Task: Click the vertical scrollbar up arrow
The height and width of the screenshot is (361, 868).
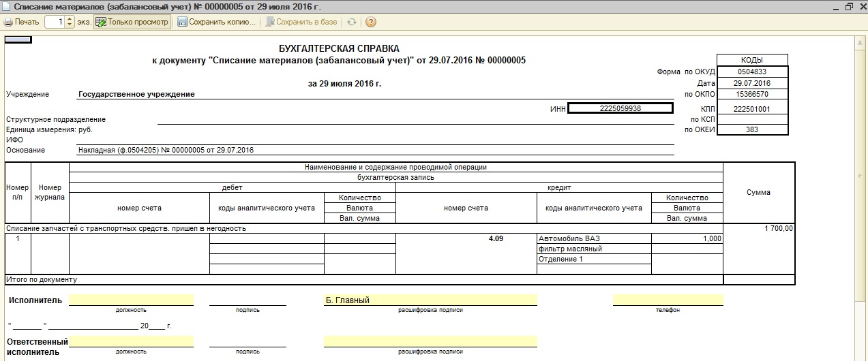Action: point(861,42)
